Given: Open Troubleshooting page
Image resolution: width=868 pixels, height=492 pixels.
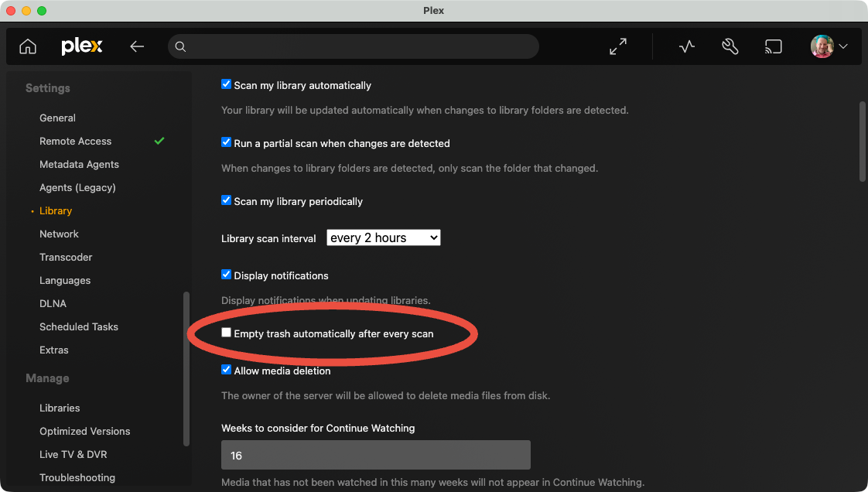Looking at the screenshot, I should pos(77,477).
